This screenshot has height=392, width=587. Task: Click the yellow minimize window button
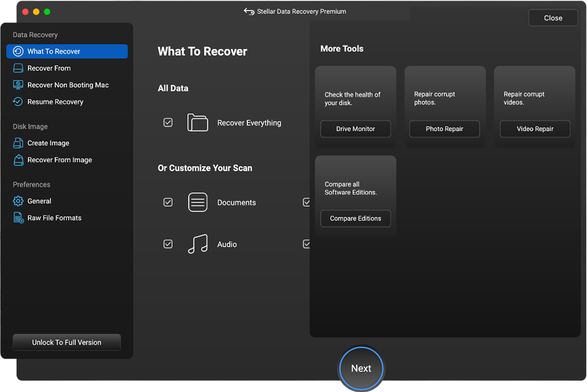pos(36,12)
